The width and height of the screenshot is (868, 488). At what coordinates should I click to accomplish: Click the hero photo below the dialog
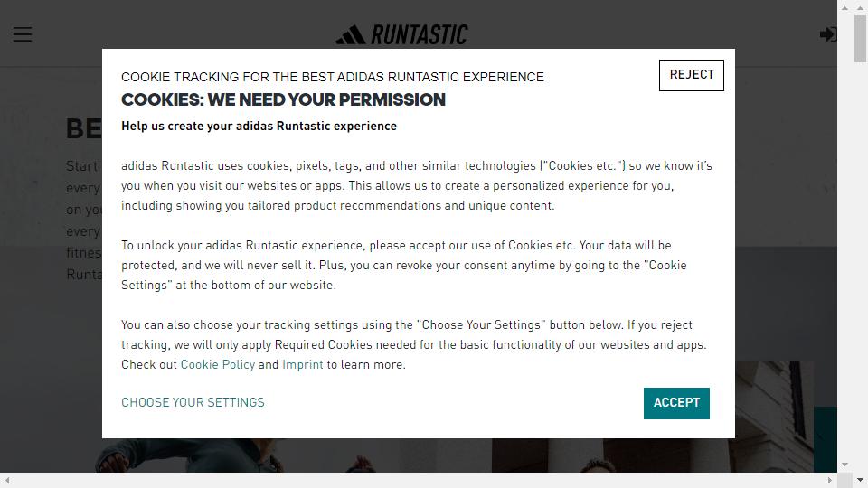click(x=452, y=459)
